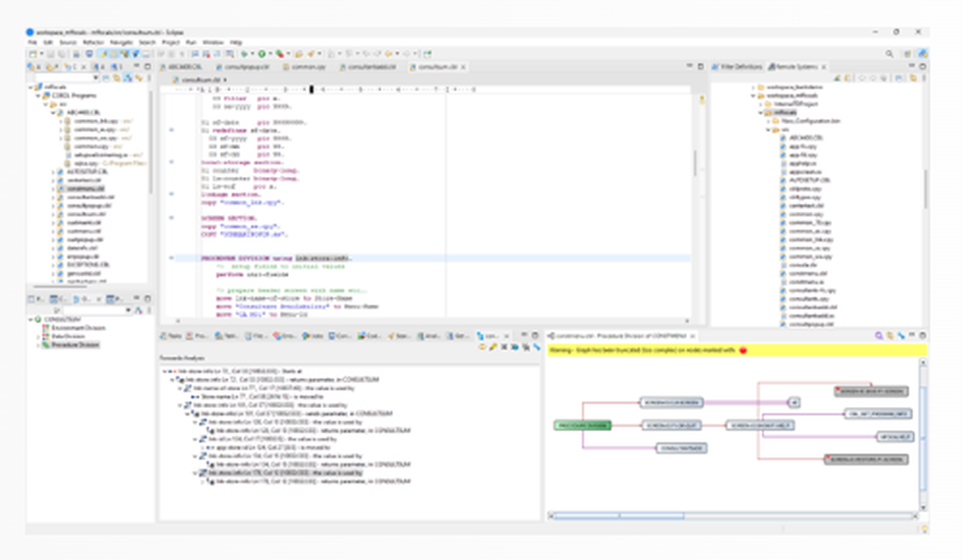The width and height of the screenshot is (963, 560).
Task: Click the Debug icon in the toolbar
Action: [245, 52]
